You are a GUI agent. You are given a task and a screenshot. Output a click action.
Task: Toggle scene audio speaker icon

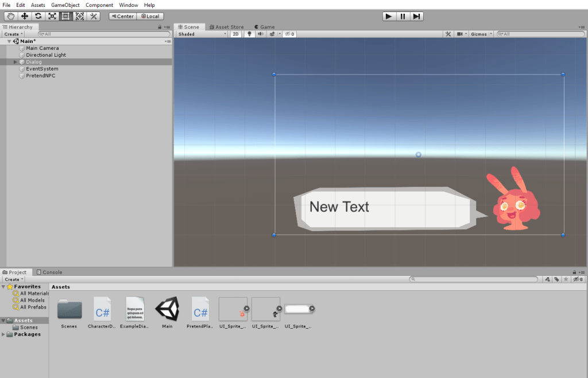click(x=260, y=34)
